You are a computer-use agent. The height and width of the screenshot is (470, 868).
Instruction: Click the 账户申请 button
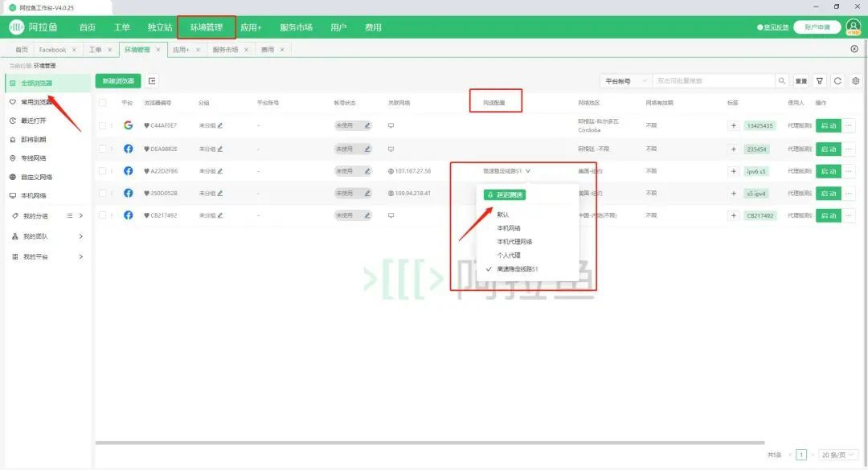817,27
